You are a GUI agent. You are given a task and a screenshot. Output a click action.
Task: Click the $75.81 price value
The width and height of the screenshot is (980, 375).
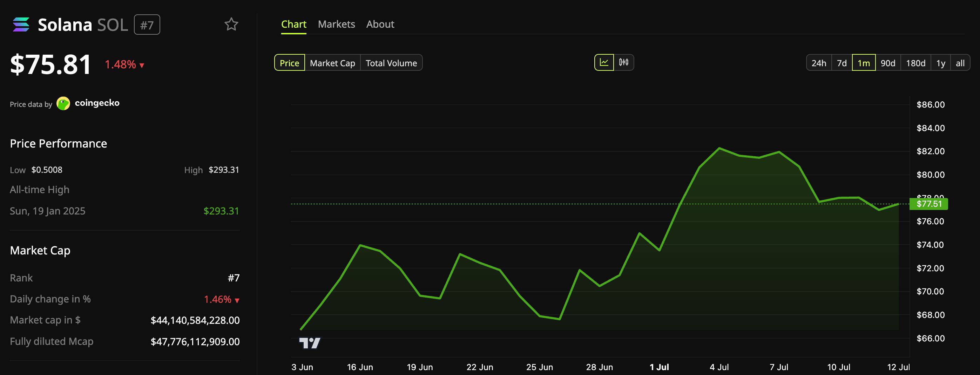coord(50,64)
